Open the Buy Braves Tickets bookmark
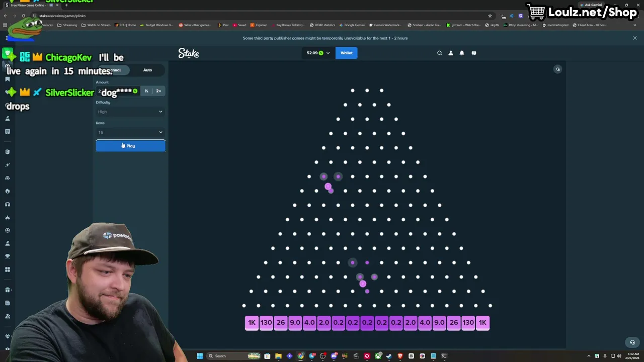Screen dimensions: 644x362 (288, 25)
